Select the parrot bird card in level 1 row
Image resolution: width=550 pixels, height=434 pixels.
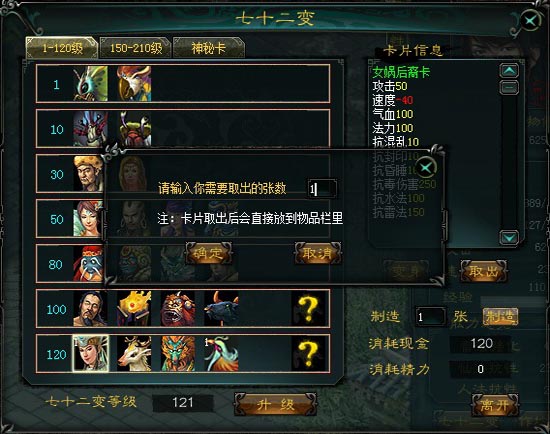tap(134, 84)
